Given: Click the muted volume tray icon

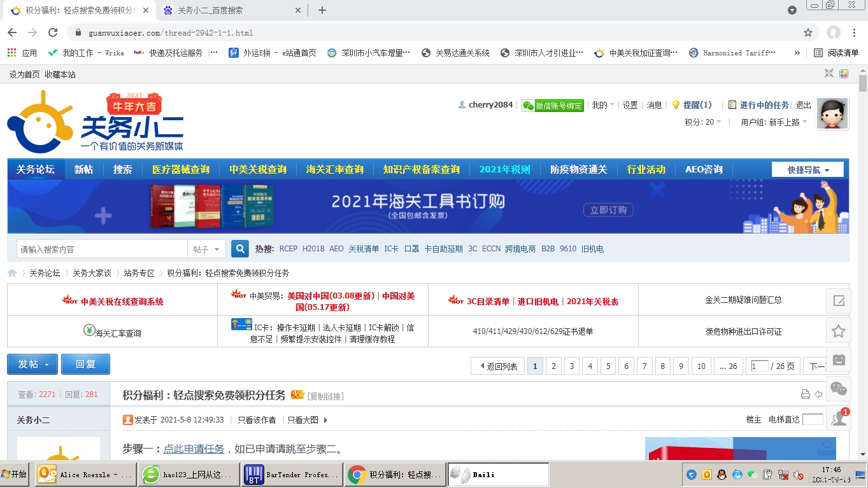Looking at the screenshot, I should [x=799, y=475].
